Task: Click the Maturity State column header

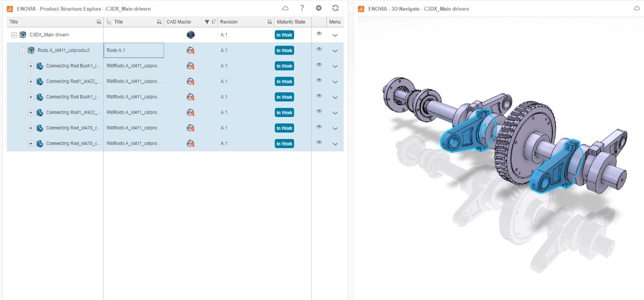Action: click(291, 22)
